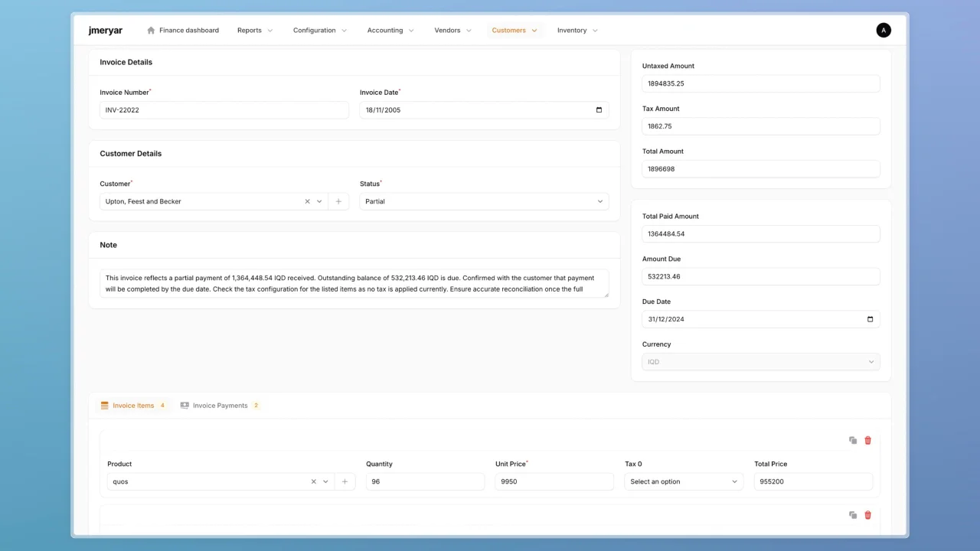Go to the Finance dashboard

pyautogui.click(x=184, y=30)
